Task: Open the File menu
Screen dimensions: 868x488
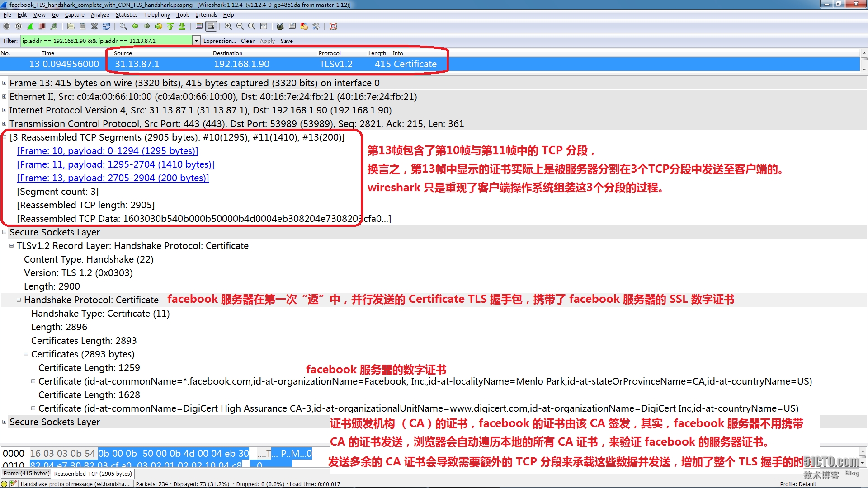Action: (x=7, y=14)
